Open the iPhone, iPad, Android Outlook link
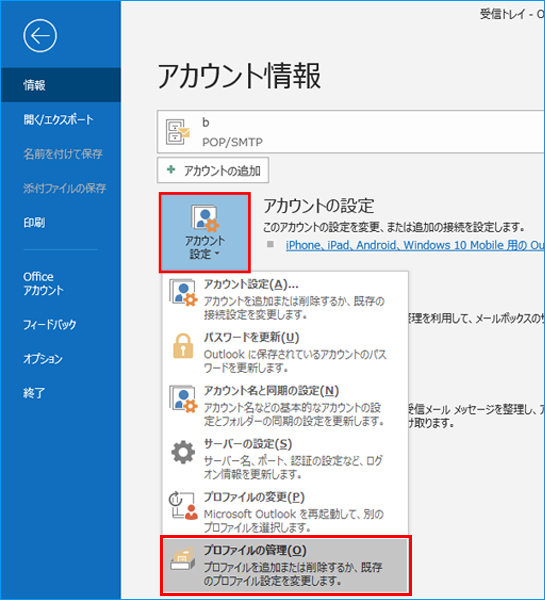The image size is (545, 600). pos(415,245)
